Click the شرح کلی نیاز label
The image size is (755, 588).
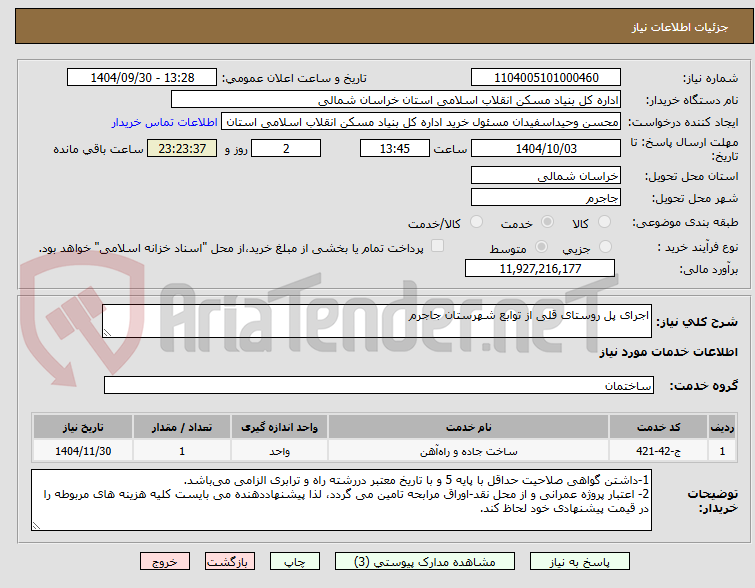point(697,322)
